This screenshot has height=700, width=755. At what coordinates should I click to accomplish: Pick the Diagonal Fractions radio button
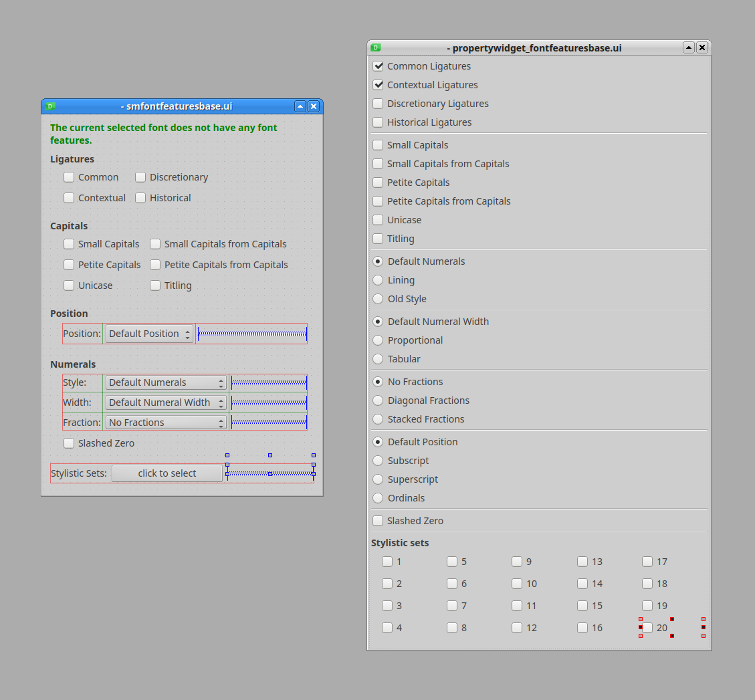coord(379,400)
